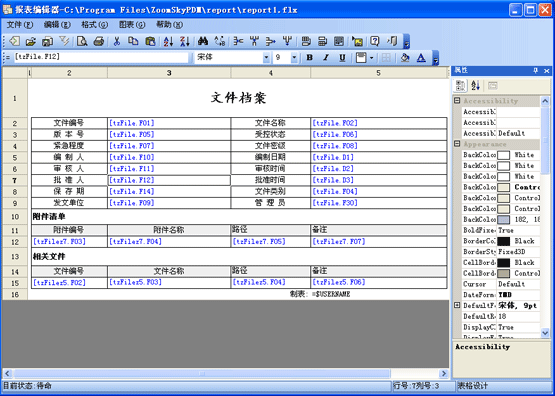555x396 pixels.
Task: Collapse the Appearance property group
Action: point(457,144)
